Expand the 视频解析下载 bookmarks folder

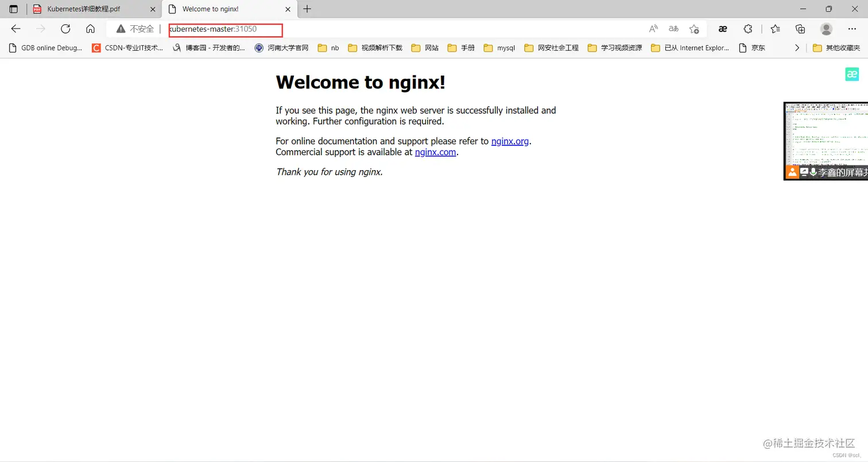click(375, 48)
